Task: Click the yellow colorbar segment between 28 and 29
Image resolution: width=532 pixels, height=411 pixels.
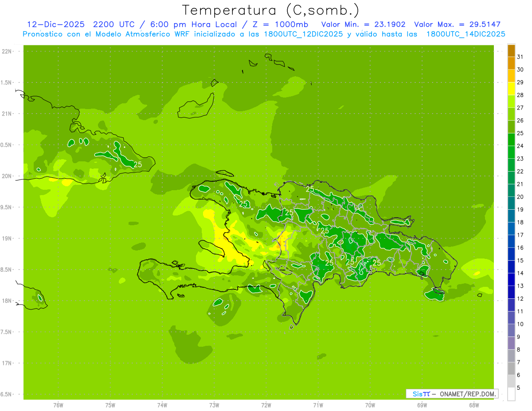Action: (x=511, y=89)
